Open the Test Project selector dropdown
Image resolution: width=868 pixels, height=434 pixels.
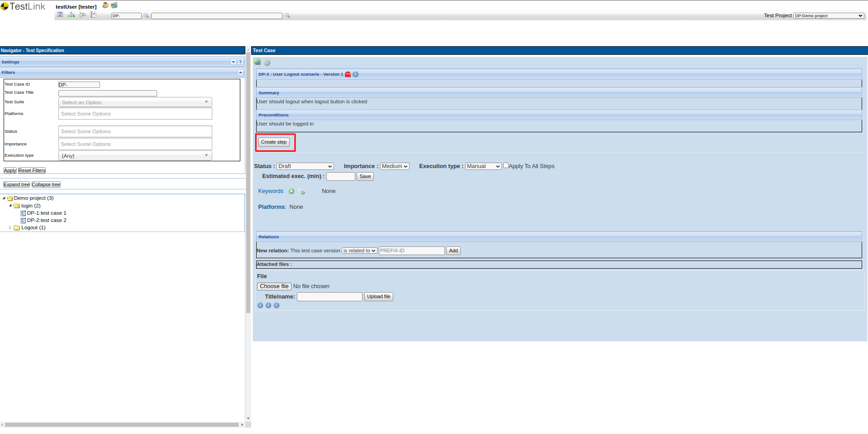coord(828,16)
